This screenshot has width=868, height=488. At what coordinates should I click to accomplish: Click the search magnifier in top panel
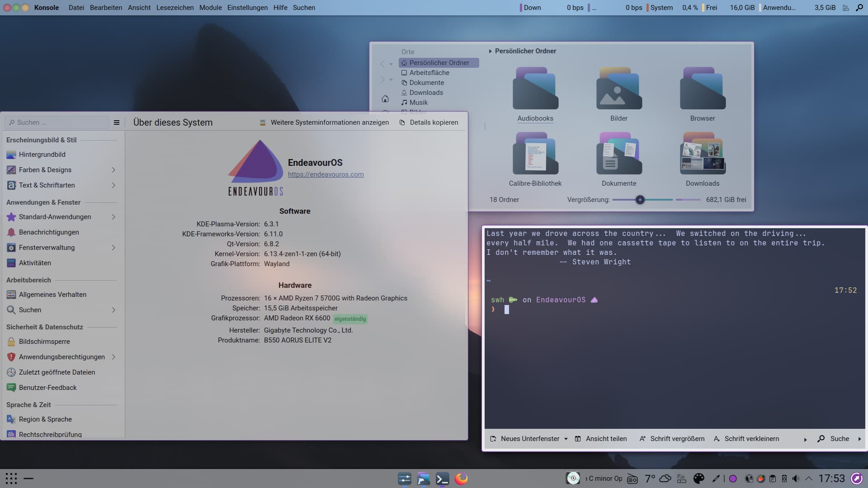tap(859, 8)
